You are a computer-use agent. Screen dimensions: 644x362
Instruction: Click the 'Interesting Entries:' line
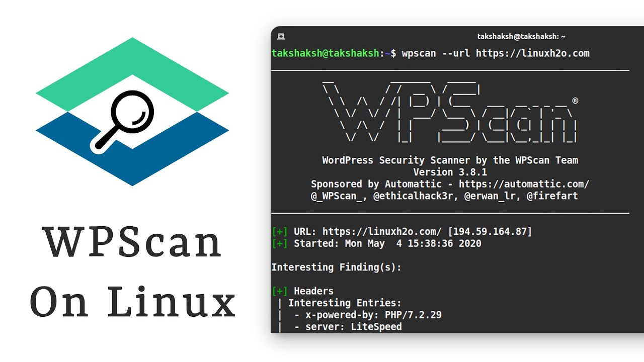(345, 303)
